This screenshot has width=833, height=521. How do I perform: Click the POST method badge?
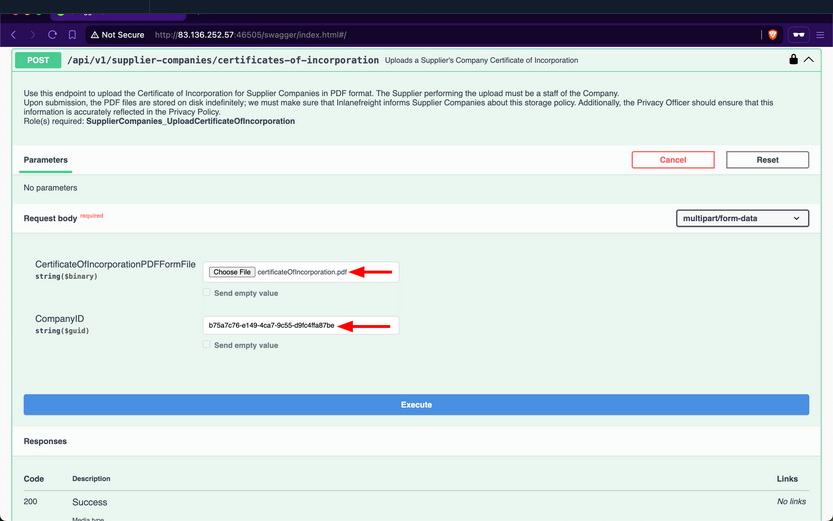(38, 60)
